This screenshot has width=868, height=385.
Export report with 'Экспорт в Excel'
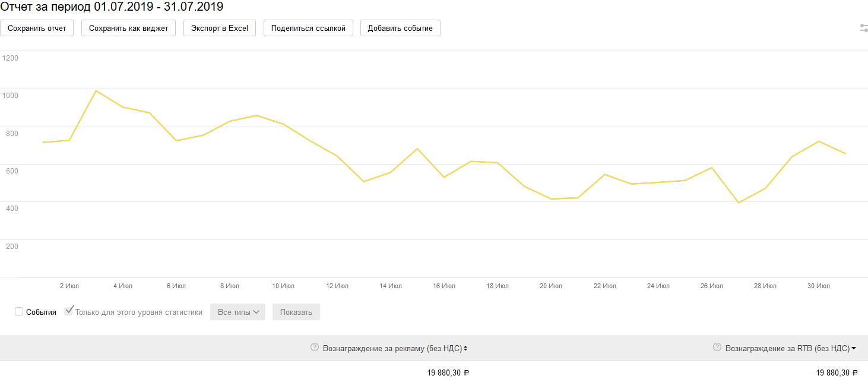220,29
